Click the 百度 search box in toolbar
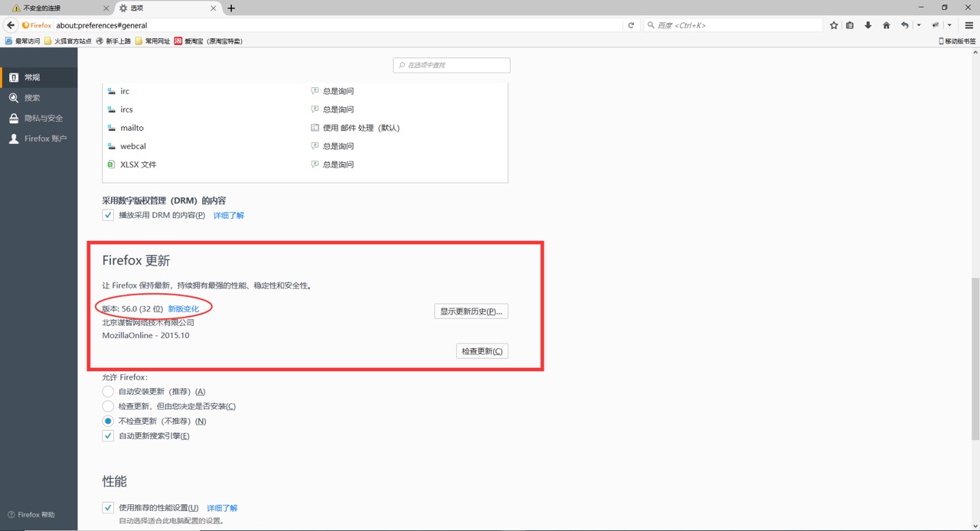 pos(733,25)
